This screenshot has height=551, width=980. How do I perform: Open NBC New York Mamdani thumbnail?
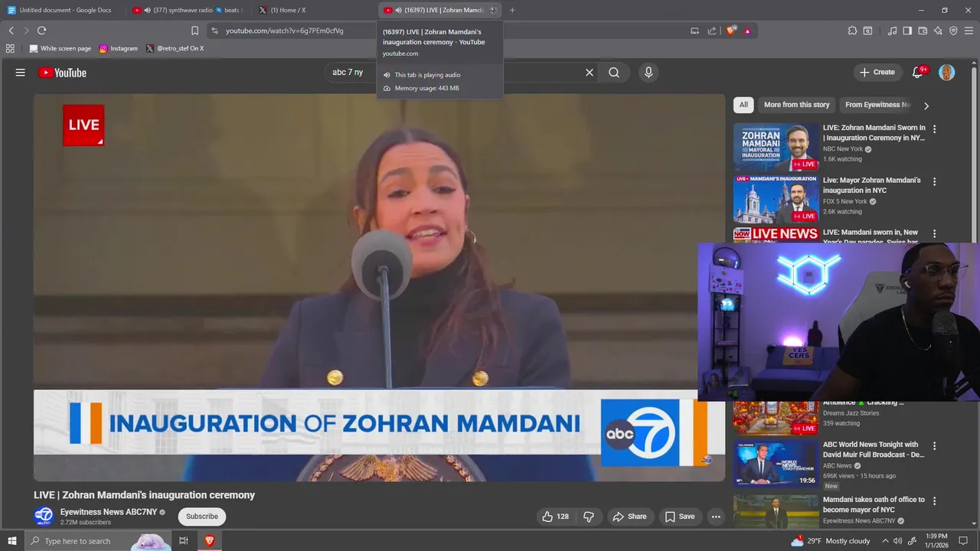click(776, 147)
